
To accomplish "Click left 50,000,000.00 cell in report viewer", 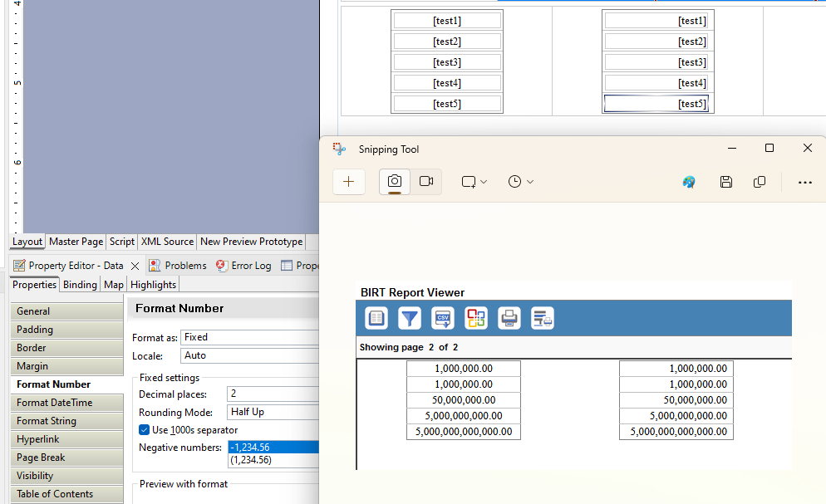I will pyautogui.click(x=464, y=400).
